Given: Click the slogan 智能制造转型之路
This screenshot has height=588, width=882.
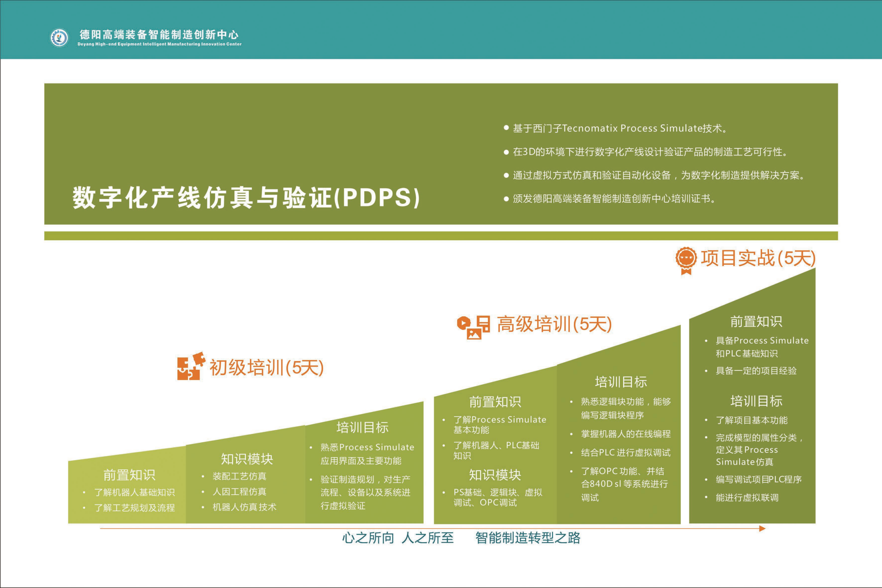Looking at the screenshot, I should (x=528, y=538).
